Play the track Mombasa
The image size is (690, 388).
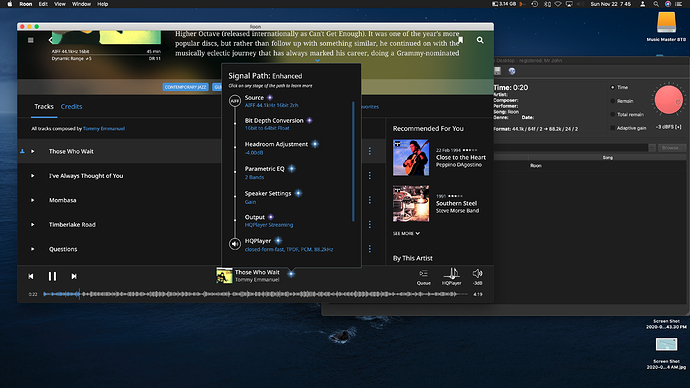tap(33, 200)
